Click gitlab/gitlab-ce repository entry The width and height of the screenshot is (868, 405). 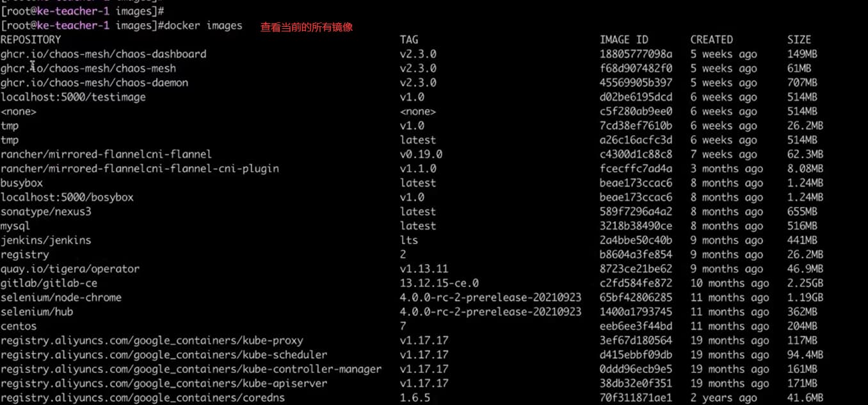pos(49,283)
